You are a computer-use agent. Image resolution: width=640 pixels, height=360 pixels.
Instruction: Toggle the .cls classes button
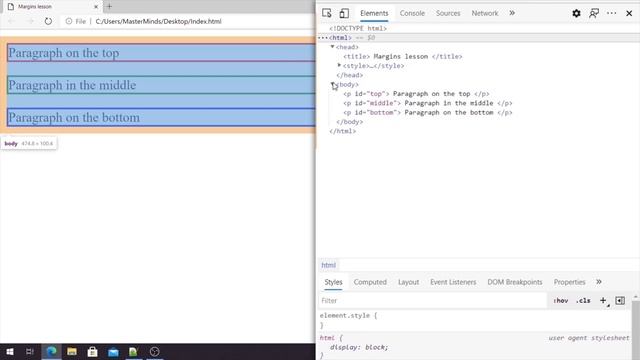pyautogui.click(x=583, y=301)
